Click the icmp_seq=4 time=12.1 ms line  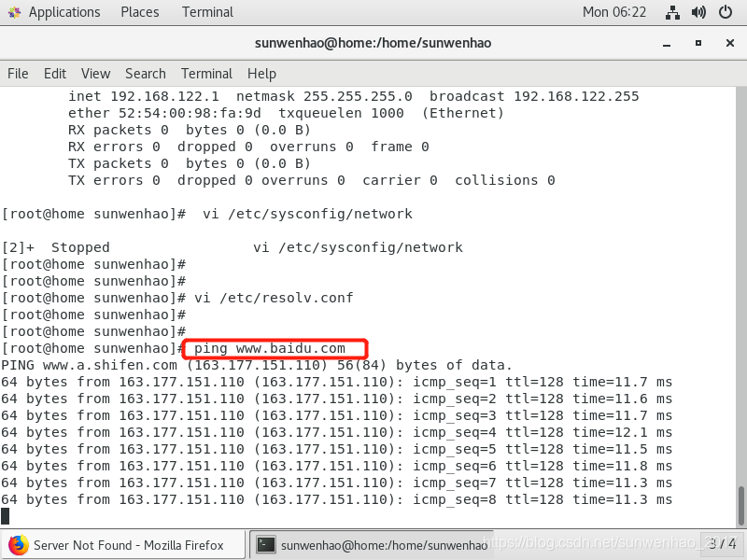336,432
